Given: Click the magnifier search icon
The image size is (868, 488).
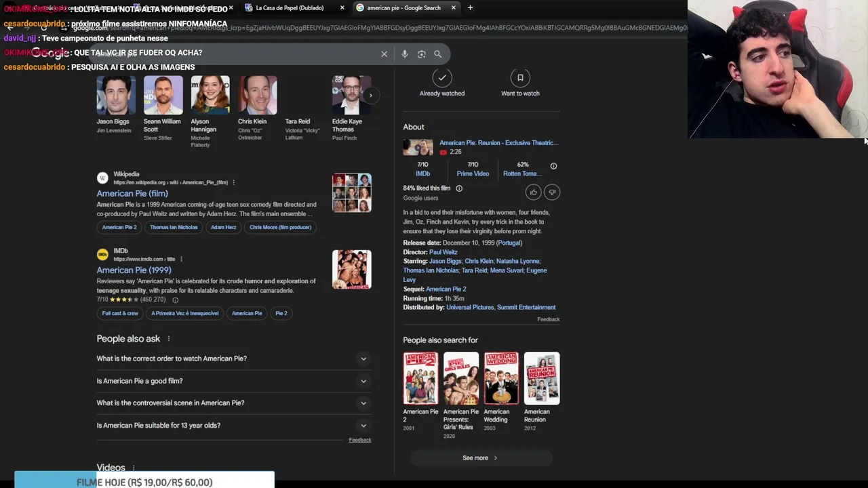Looking at the screenshot, I should 438,54.
